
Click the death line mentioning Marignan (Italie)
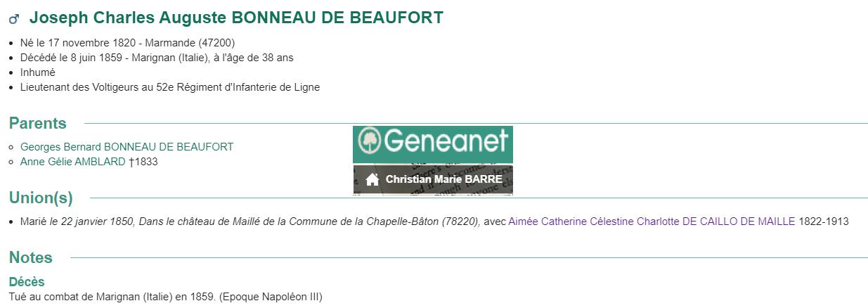157,58
